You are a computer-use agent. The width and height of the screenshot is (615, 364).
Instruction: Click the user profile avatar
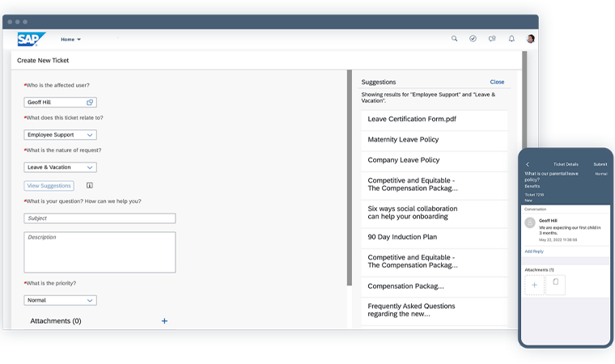click(531, 39)
